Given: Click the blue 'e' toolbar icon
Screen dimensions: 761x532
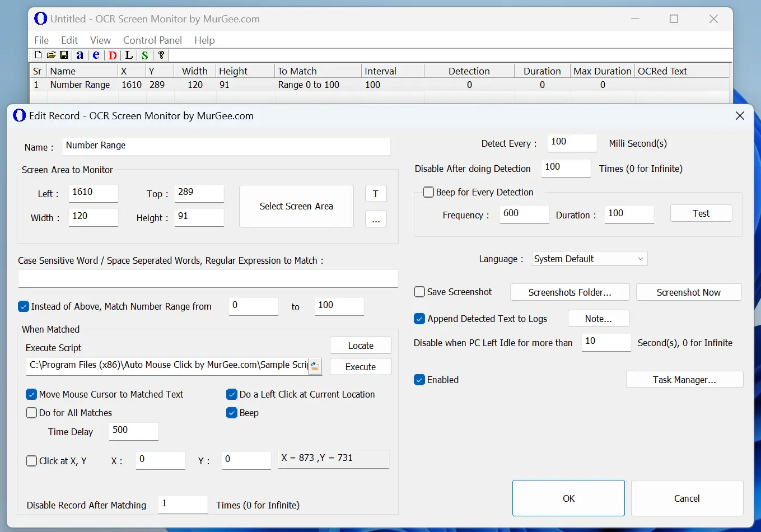Looking at the screenshot, I should (96, 55).
